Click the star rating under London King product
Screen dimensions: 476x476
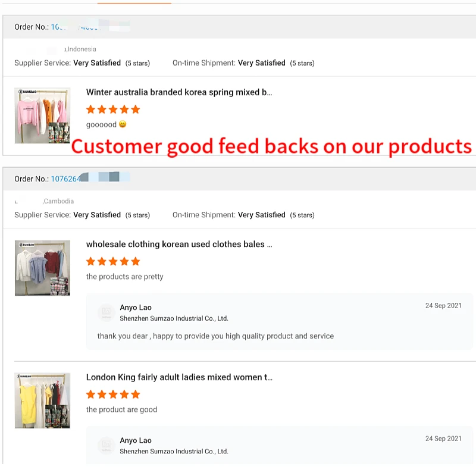(x=113, y=394)
